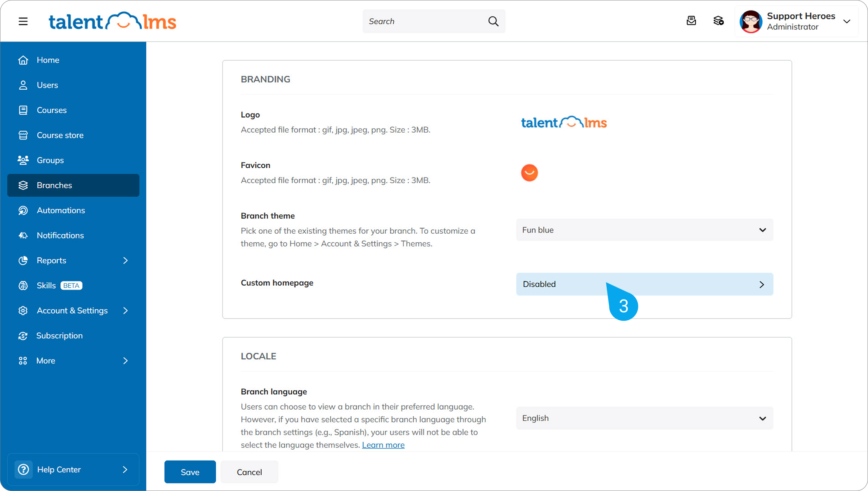The image size is (868, 491).
Task: Focus the Search input field
Action: [x=434, y=21]
